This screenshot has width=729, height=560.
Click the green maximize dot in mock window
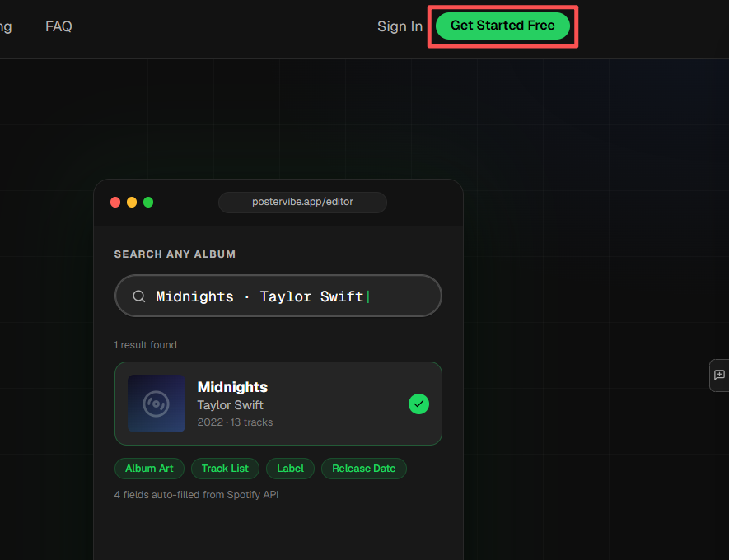click(148, 202)
